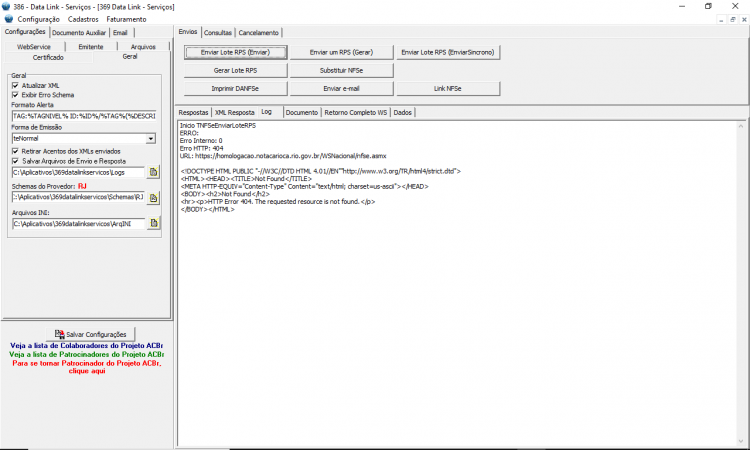
Task: Click the 'Erro Interno: 0' log line
Action: [x=201, y=141]
